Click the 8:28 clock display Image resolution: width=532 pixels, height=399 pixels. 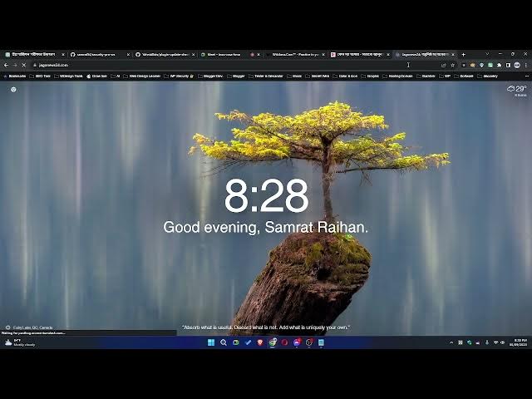click(266, 196)
